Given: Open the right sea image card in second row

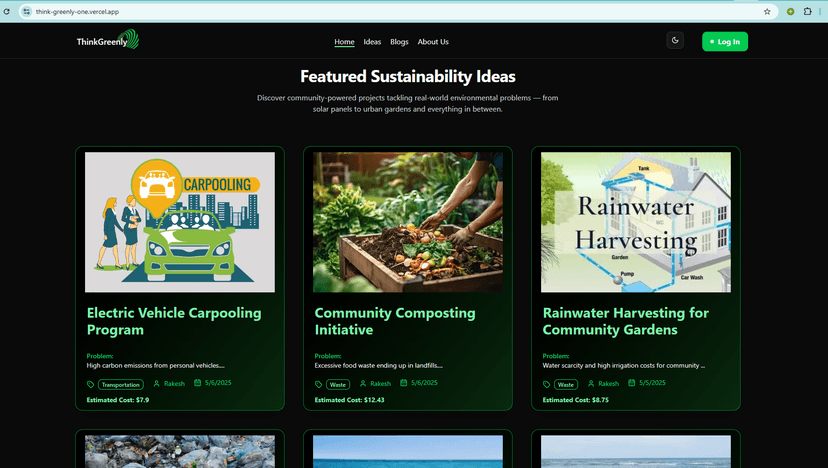Looking at the screenshot, I should [x=636, y=452].
